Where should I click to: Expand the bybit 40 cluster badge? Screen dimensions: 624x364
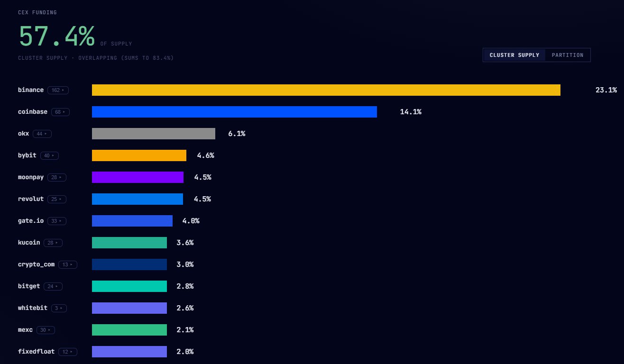click(50, 155)
